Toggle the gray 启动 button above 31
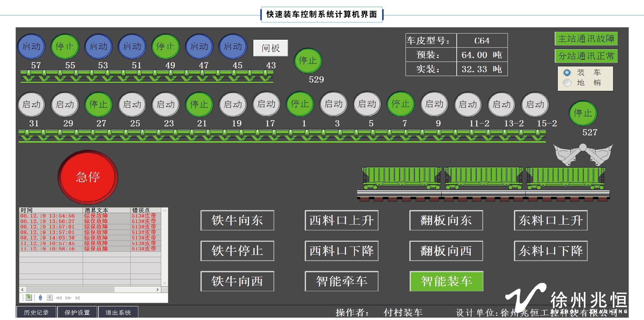The height and width of the screenshot is (320, 644). coord(31,105)
